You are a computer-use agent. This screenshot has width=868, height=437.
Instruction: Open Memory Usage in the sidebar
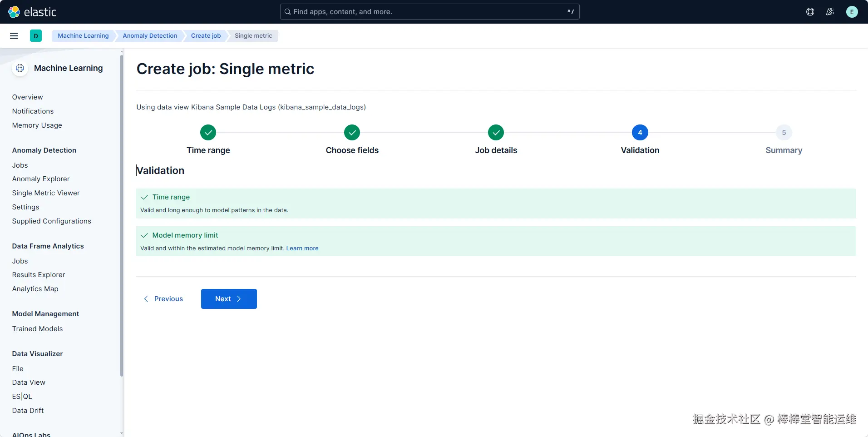(x=37, y=125)
